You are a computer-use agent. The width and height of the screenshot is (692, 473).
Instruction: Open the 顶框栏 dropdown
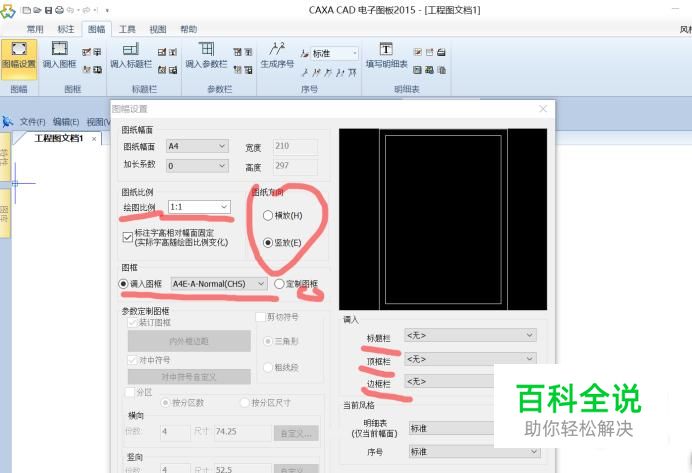pyautogui.click(x=470, y=359)
